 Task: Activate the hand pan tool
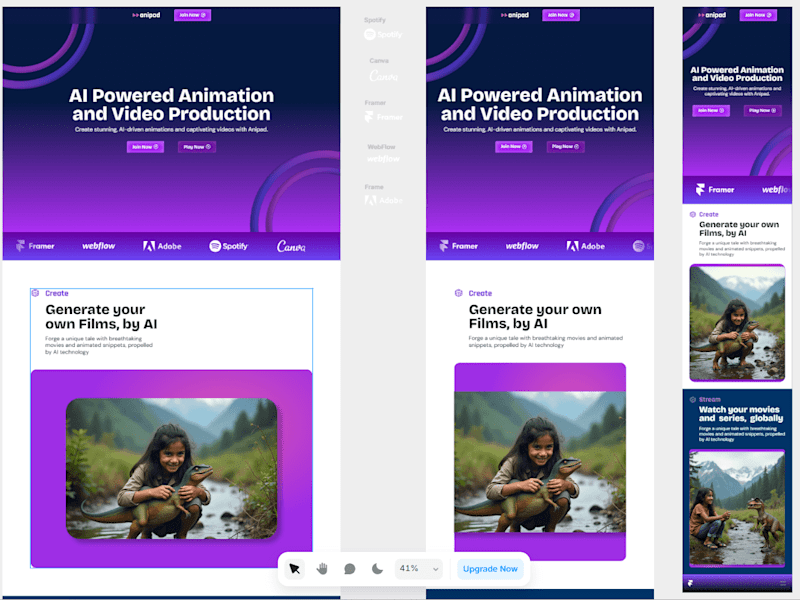click(x=322, y=568)
